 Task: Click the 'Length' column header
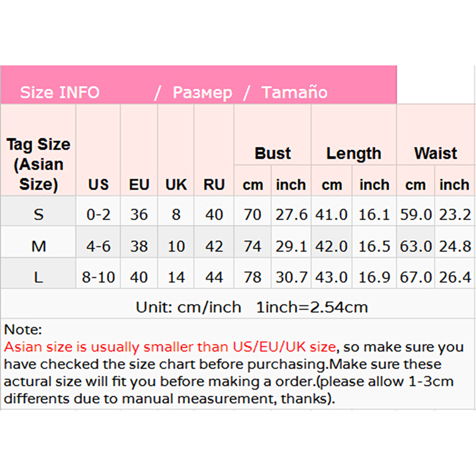353,153
